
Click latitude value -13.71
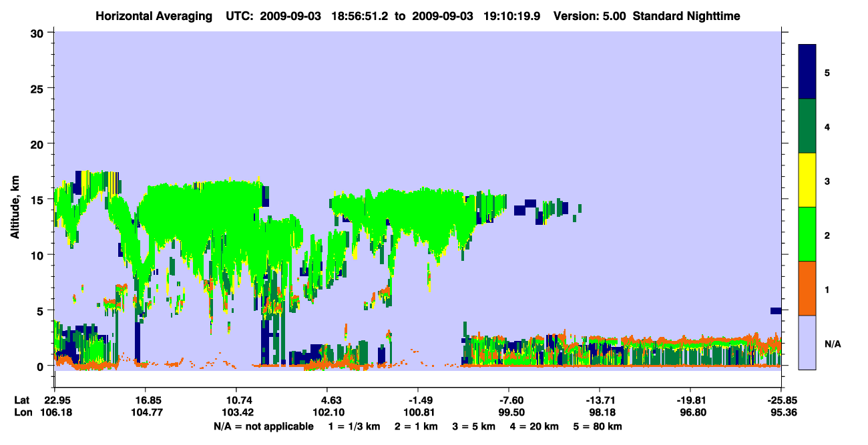pos(600,400)
